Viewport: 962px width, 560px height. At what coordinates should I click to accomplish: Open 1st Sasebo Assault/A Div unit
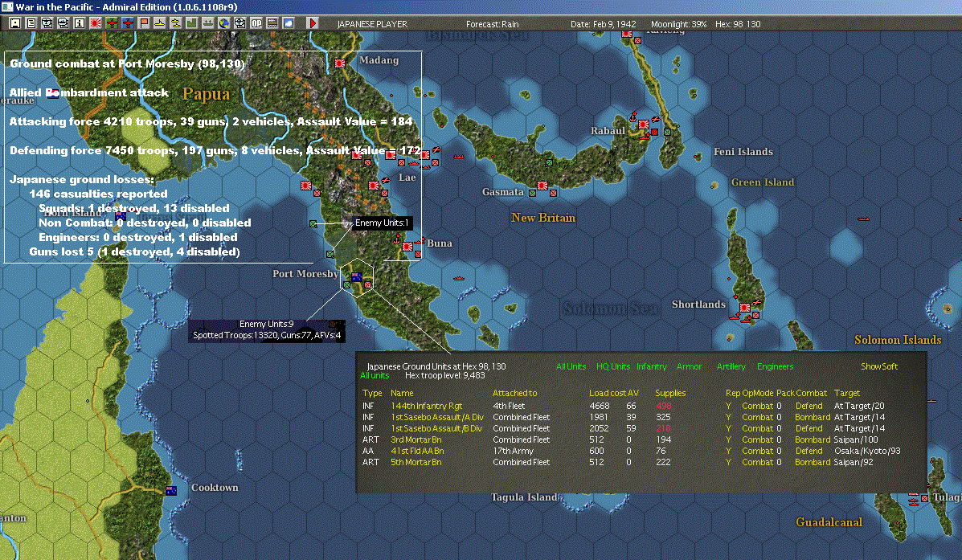point(437,417)
